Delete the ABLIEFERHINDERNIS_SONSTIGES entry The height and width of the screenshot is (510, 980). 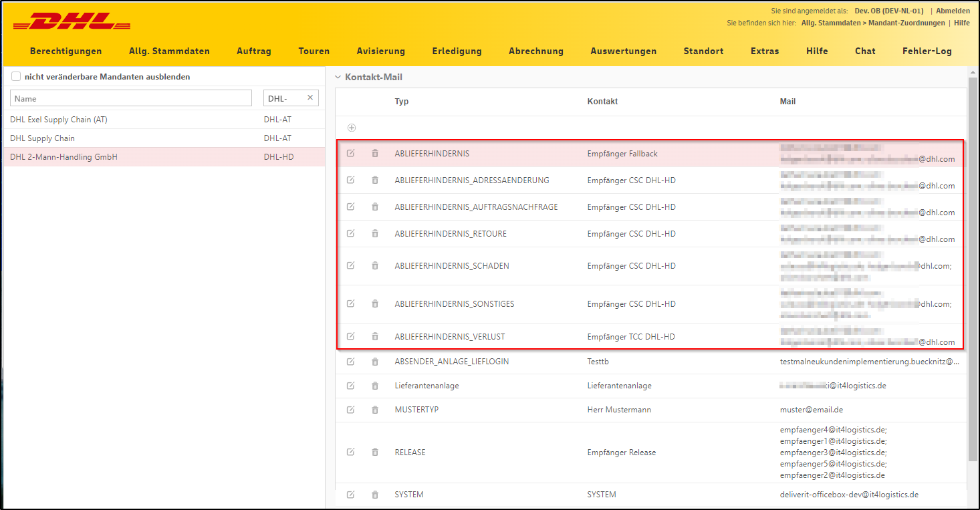[x=375, y=303]
